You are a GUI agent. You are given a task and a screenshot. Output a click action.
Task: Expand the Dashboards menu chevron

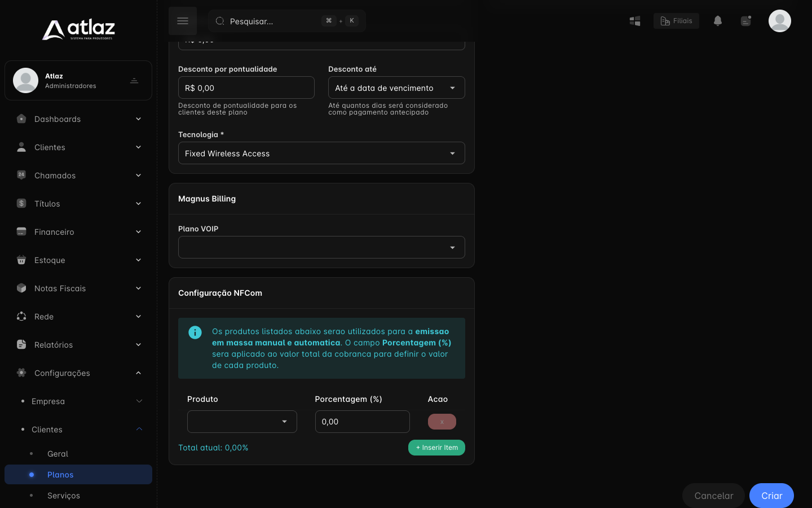[x=139, y=119]
